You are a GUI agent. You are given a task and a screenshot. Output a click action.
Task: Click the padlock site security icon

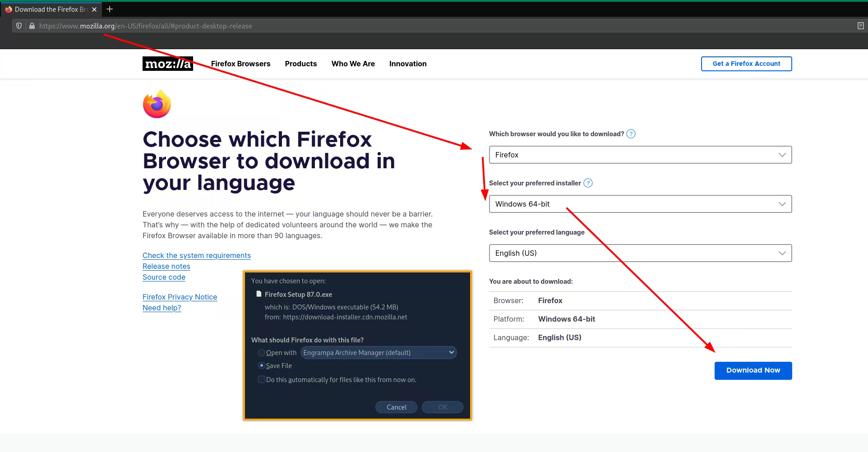(x=32, y=26)
